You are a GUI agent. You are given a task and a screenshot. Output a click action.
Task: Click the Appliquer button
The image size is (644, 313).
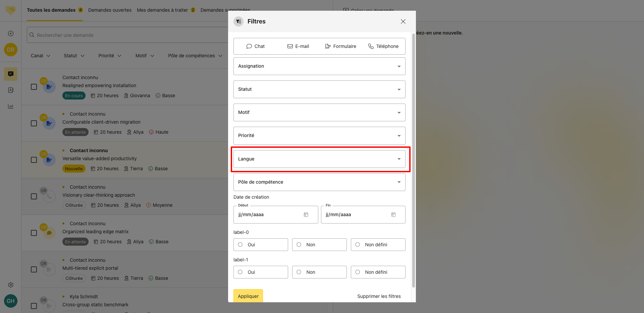pos(248,296)
